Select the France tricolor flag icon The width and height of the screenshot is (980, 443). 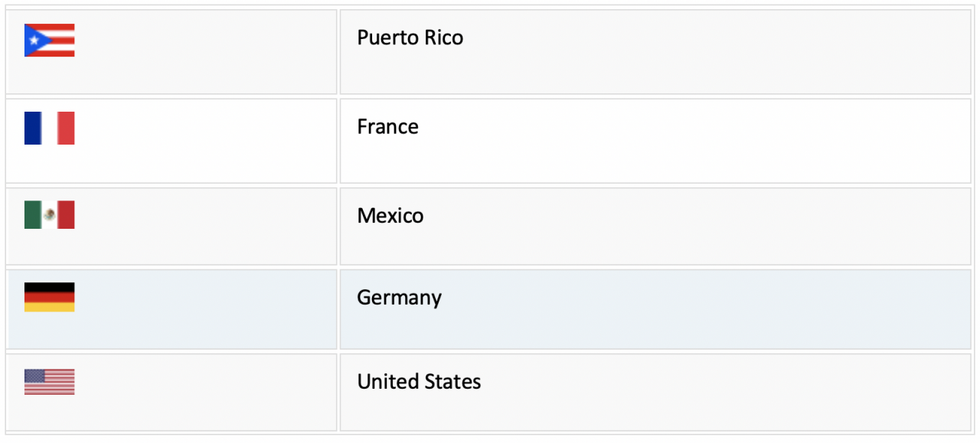click(x=49, y=128)
